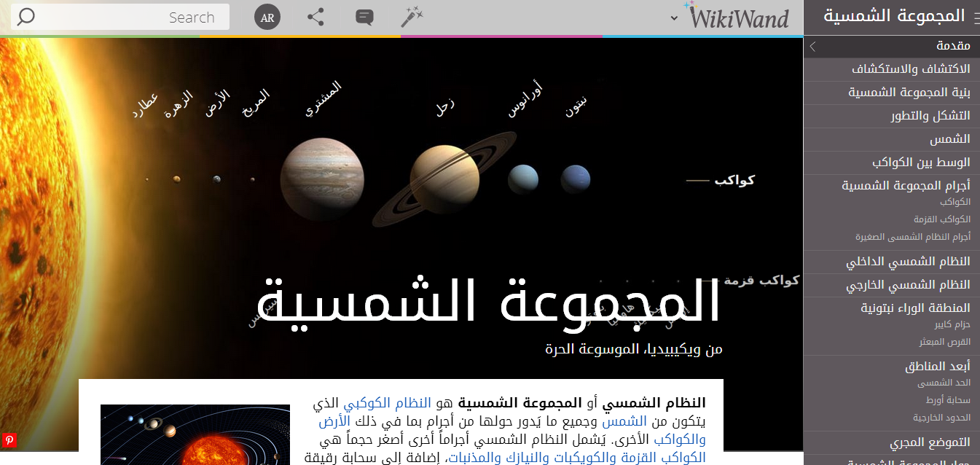This screenshot has width=980, height=465.
Task: Open the comment bubble icon
Action: click(364, 17)
